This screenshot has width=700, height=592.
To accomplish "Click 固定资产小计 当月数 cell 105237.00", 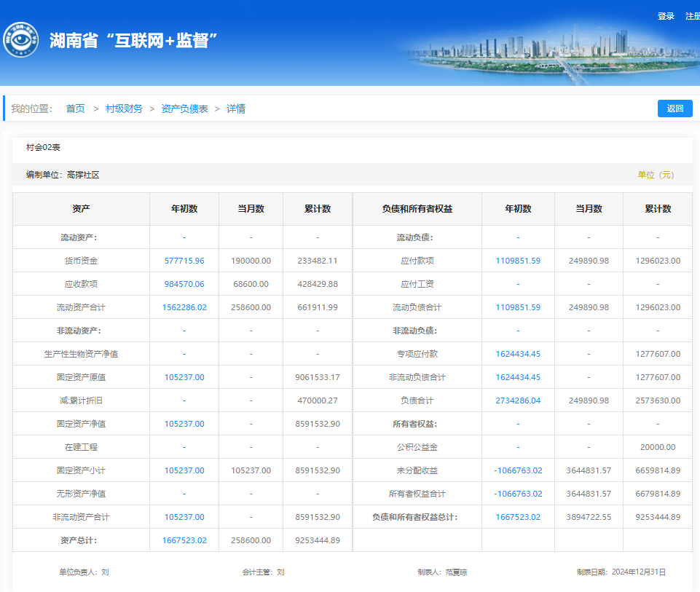I will pos(251,470).
